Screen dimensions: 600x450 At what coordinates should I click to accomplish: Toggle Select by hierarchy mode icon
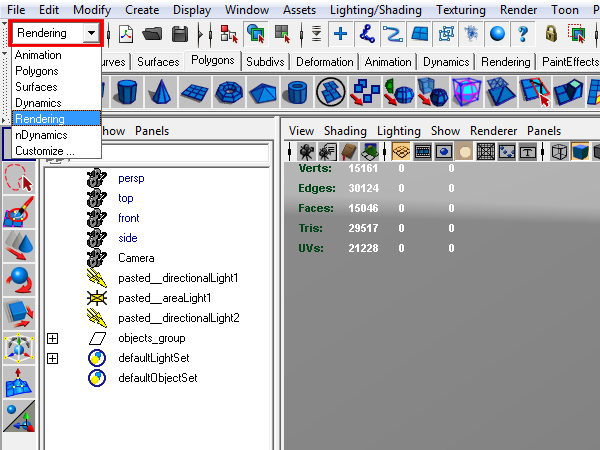point(229,34)
